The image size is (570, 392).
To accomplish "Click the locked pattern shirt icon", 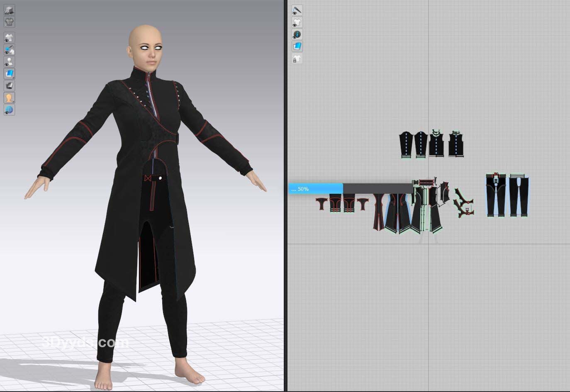I will click(297, 58).
